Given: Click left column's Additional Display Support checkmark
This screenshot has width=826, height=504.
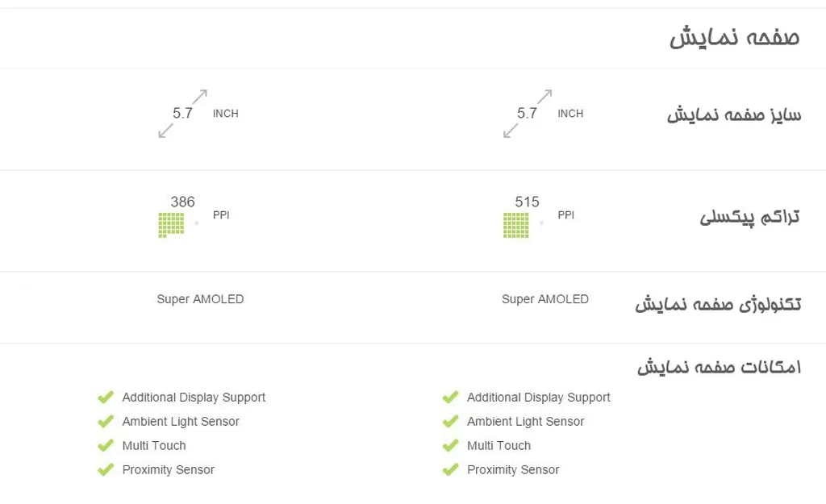Looking at the screenshot, I should point(106,398).
